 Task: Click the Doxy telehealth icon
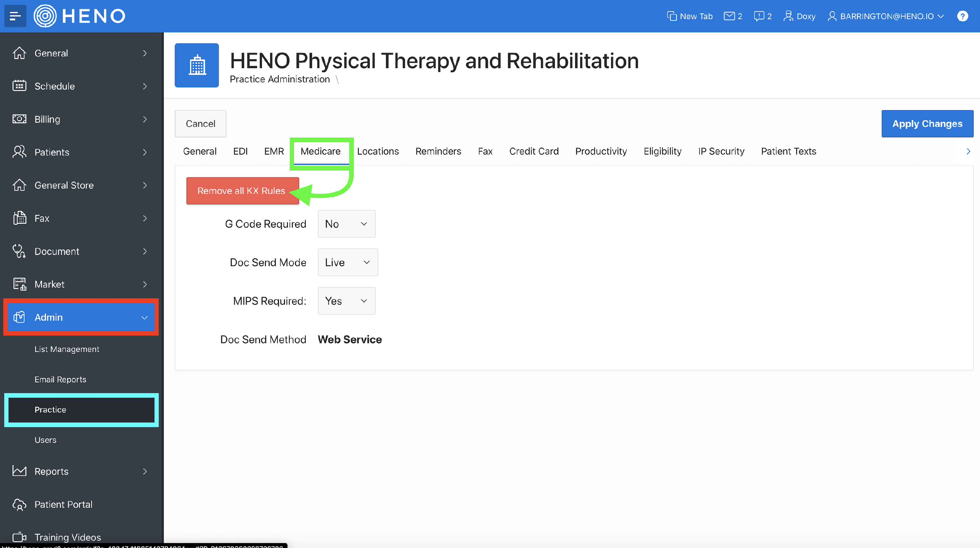click(x=788, y=16)
